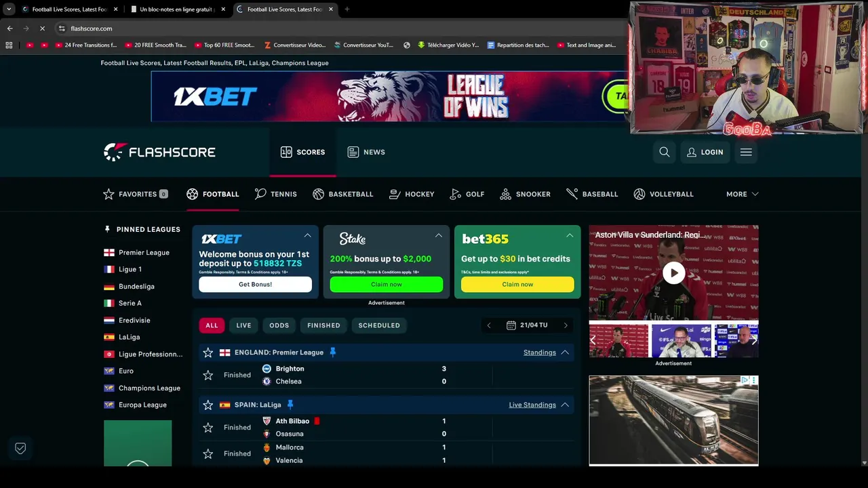The width and height of the screenshot is (868, 488).
Task: Open pinned Champions League
Action: [142, 388]
